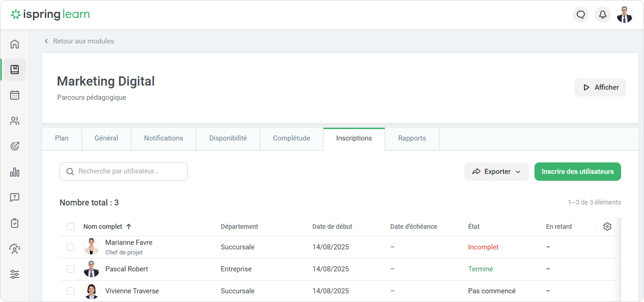Go back via Retour aux modules
Viewport: 644px width, 302px height.
(79, 41)
